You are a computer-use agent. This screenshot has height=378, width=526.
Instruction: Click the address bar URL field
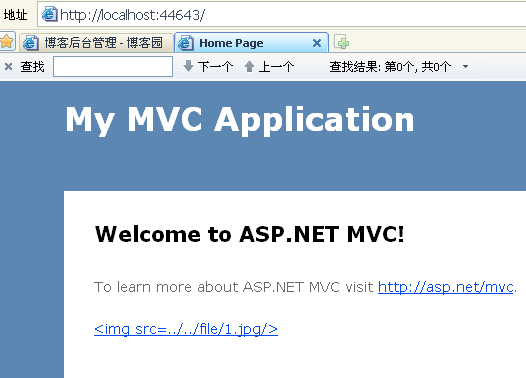click(282, 14)
